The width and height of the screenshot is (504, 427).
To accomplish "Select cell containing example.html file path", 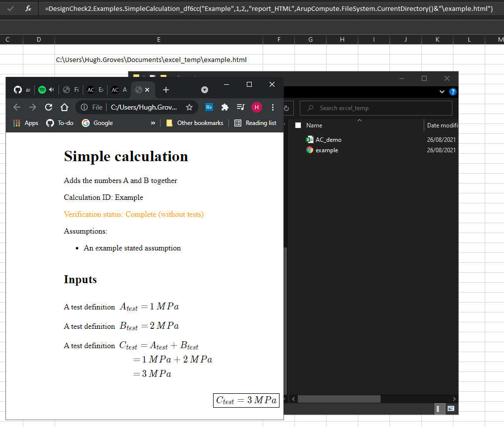I will click(159, 60).
